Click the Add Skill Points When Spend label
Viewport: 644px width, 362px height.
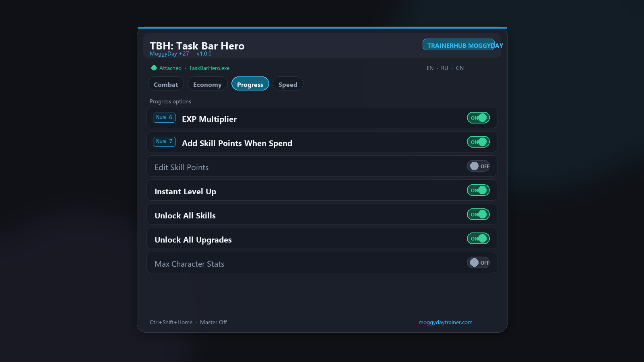[237, 143]
